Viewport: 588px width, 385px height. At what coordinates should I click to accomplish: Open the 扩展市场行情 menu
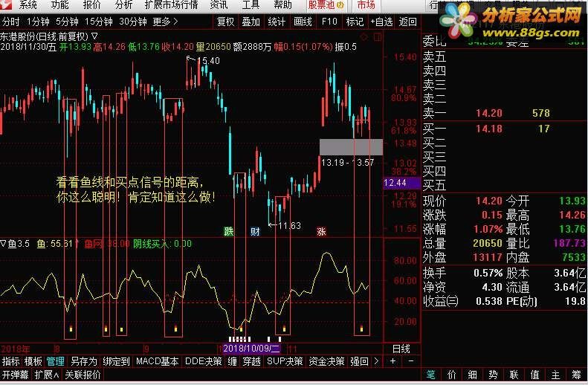click(171, 5)
